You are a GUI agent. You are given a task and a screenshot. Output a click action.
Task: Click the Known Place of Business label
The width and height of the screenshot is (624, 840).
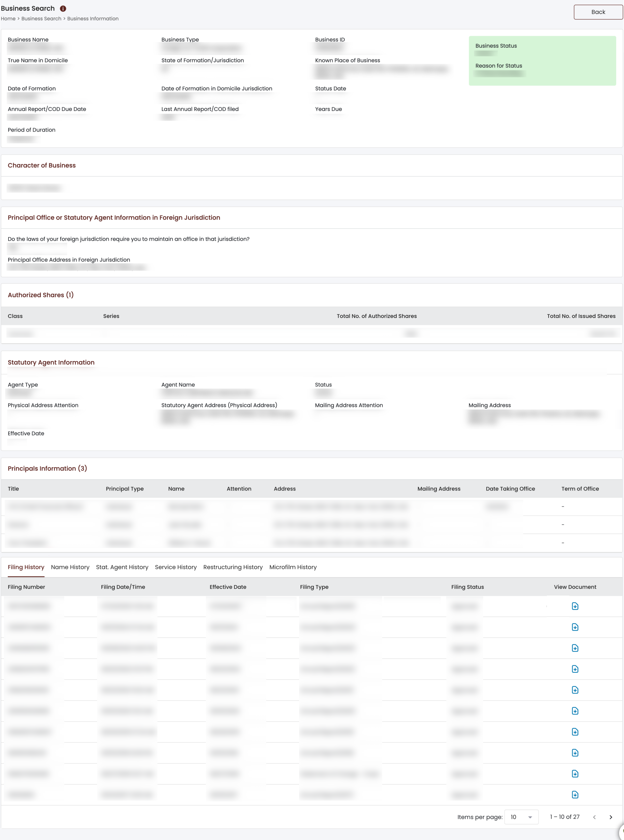pos(348,60)
